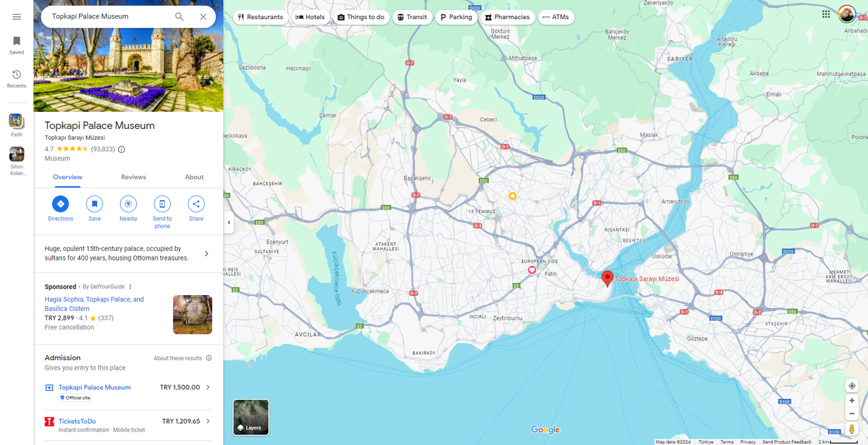Expand Topkapi Palace Museum TRY 1,500.00 chevron
This screenshot has width=868, height=445.
click(208, 387)
